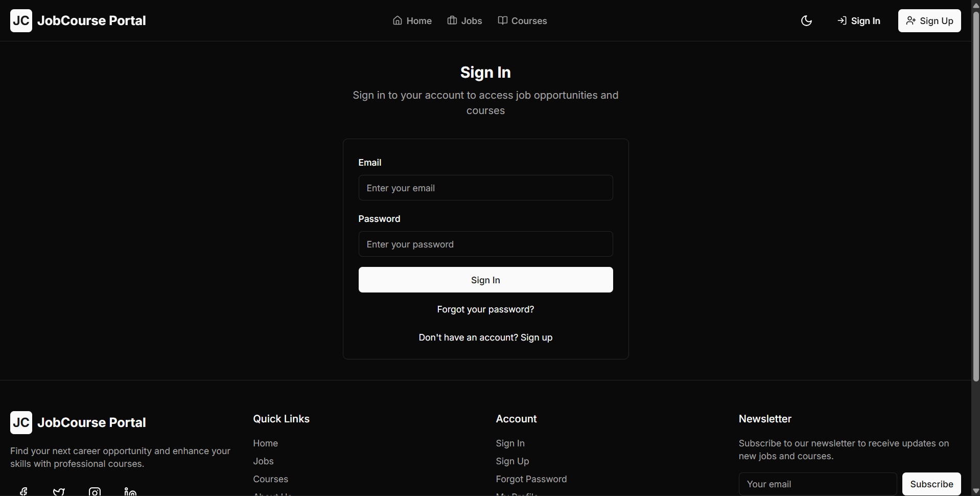Screen dimensions: 980x496
Task: Open the Jobs page from the navbar
Action: (x=471, y=20)
